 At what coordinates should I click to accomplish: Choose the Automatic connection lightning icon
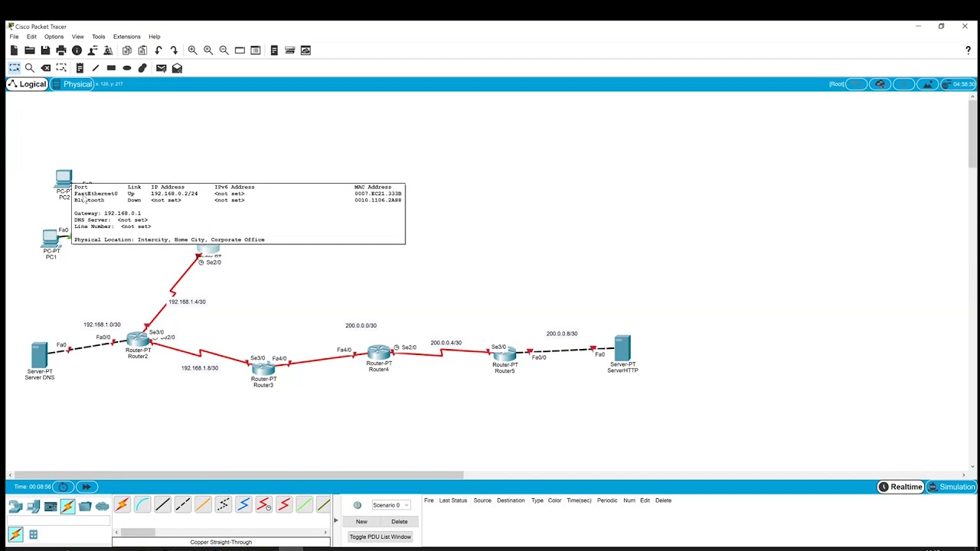point(122,504)
